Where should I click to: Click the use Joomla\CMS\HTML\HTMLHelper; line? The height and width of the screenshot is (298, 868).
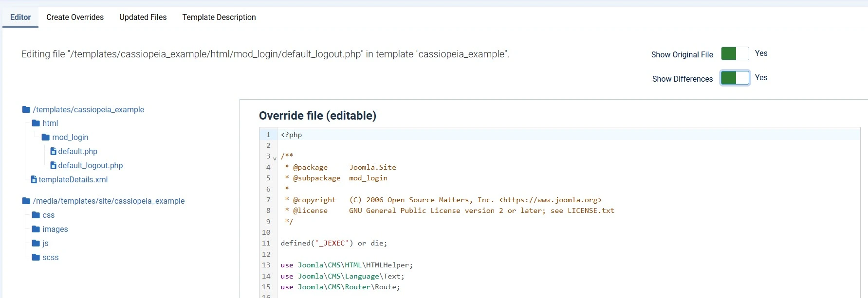(x=347, y=265)
